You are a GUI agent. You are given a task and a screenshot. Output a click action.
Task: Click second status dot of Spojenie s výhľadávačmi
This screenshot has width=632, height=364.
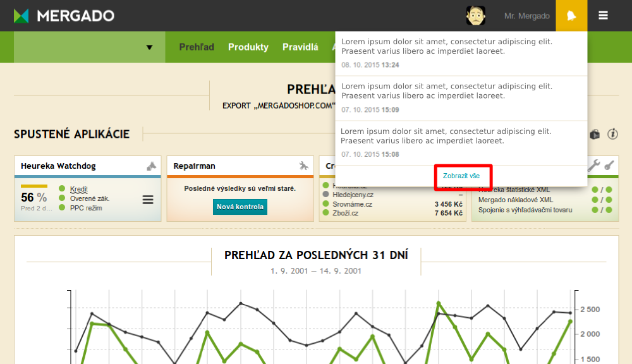(609, 210)
